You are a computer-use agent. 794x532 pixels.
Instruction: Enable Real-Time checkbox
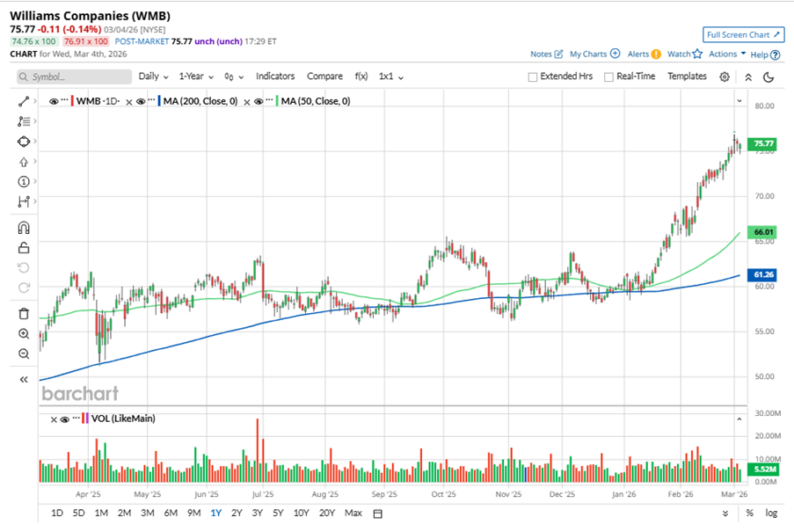click(x=608, y=77)
